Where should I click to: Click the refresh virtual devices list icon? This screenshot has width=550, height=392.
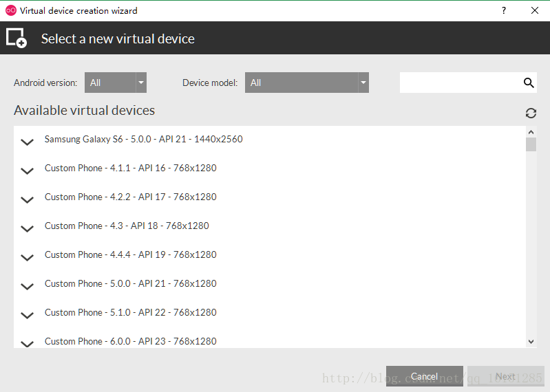pyautogui.click(x=531, y=113)
